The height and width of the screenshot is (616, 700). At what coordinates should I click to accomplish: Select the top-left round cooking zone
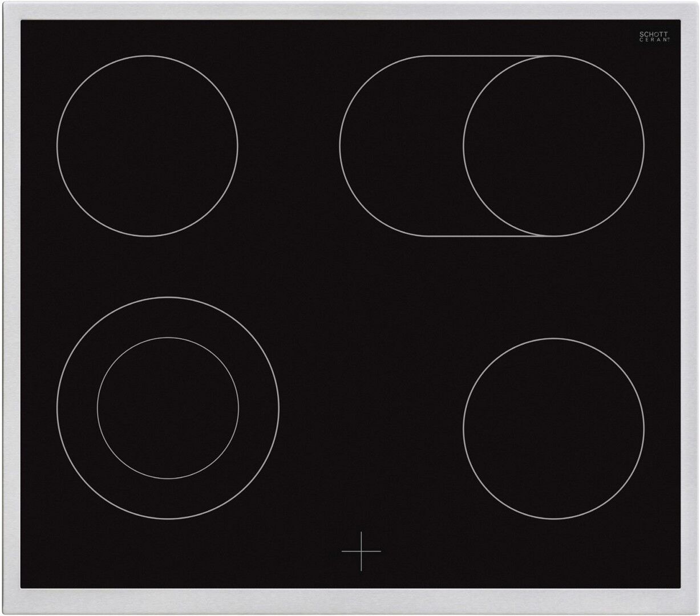(147, 146)
